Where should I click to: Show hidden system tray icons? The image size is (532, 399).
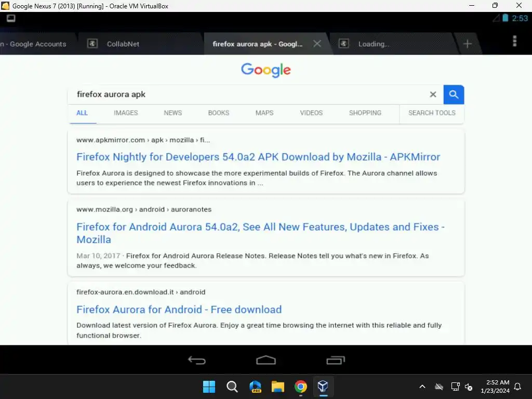click(x=422, y=387)
